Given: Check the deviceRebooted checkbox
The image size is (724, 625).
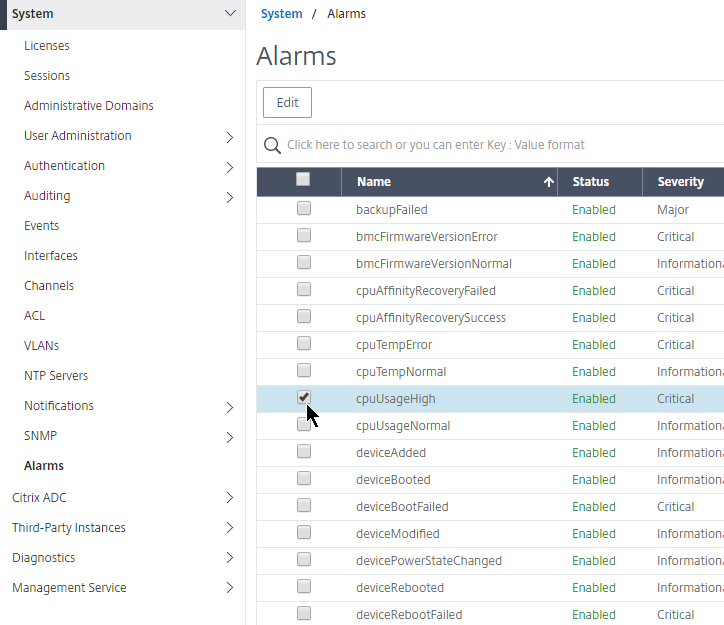Looking at the screenshot, I should (304, 587).
